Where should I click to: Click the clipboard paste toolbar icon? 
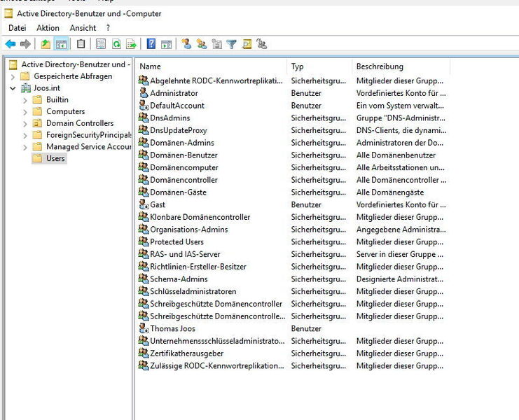[x=81, y=44]
